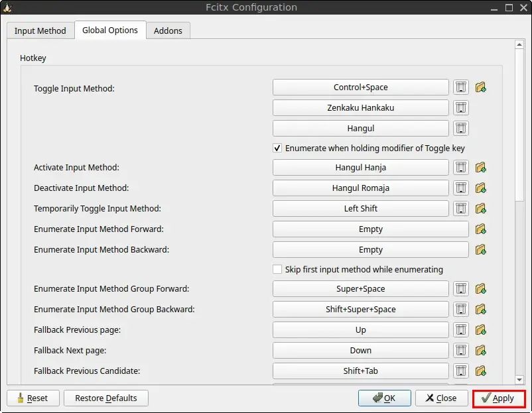Delete the Zenkaku Hankaku hotkey

click(x=461, y=108)
